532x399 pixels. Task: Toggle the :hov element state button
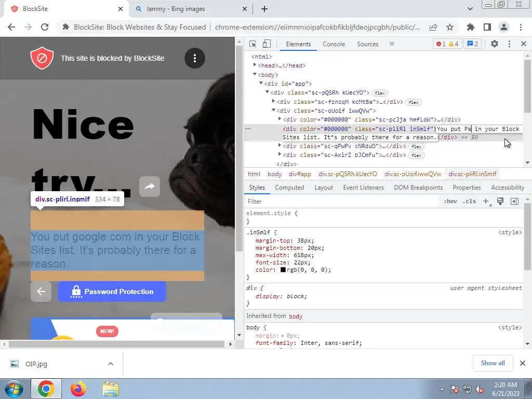click(x=450, y=202)
